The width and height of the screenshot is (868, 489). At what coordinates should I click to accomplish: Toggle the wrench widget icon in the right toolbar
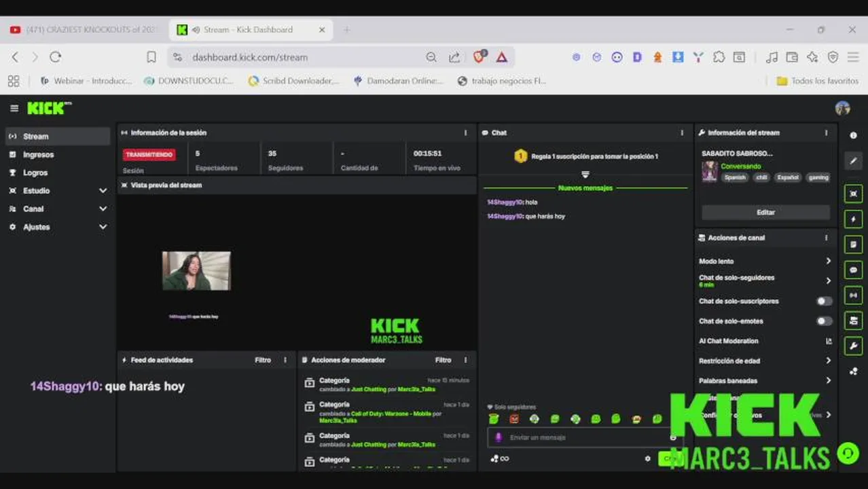[853, 346]
